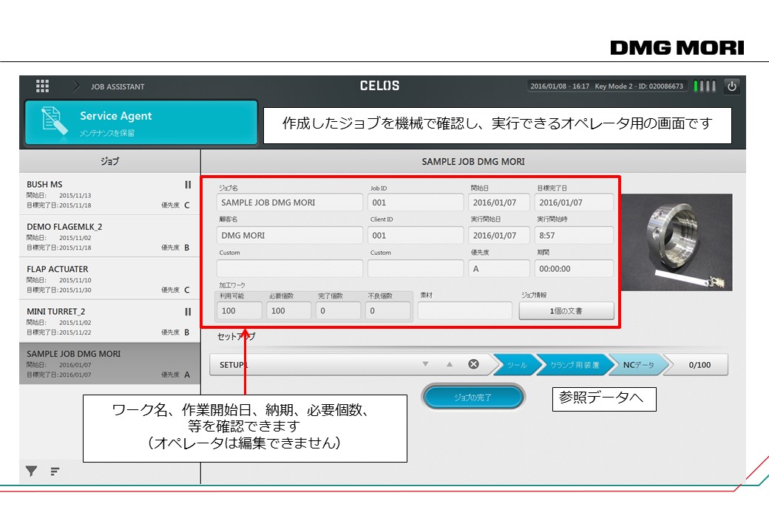
Task: Move SETUP1 up with the up arrow
Action: point(450,364)
